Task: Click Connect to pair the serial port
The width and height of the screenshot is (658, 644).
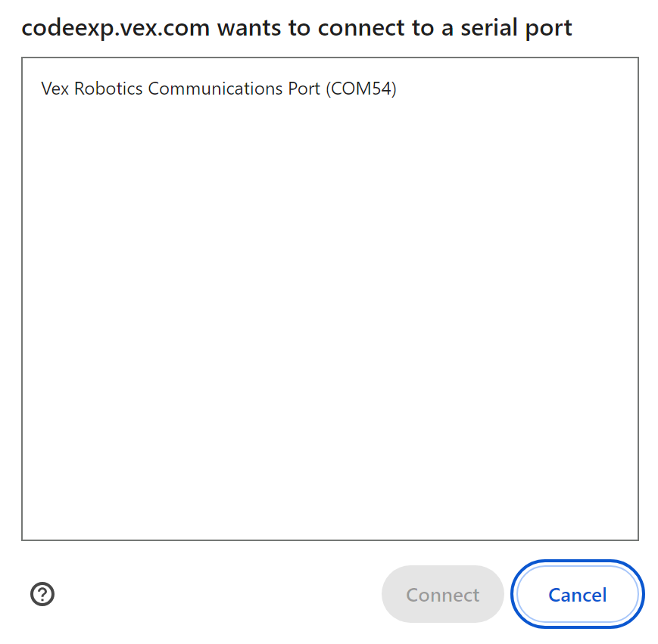Action: click(x=442, y=594)
